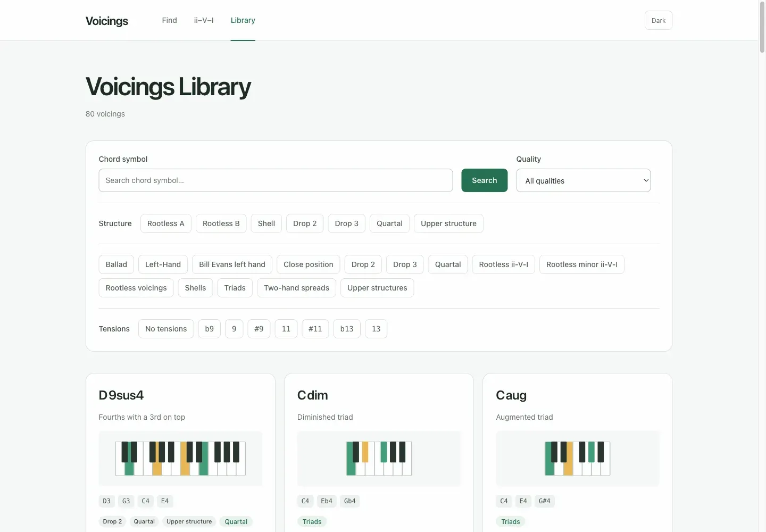Click the E4 note tag on D9sus4
Screen dimensions: 766x532
[x=165, y=501]
